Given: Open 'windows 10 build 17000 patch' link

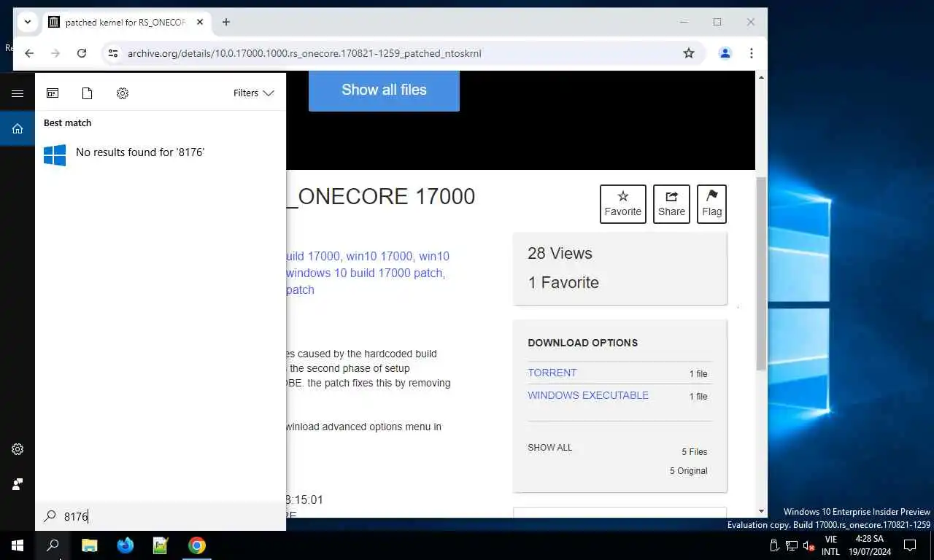Looking at the screenshot, I should coord(365,273).
